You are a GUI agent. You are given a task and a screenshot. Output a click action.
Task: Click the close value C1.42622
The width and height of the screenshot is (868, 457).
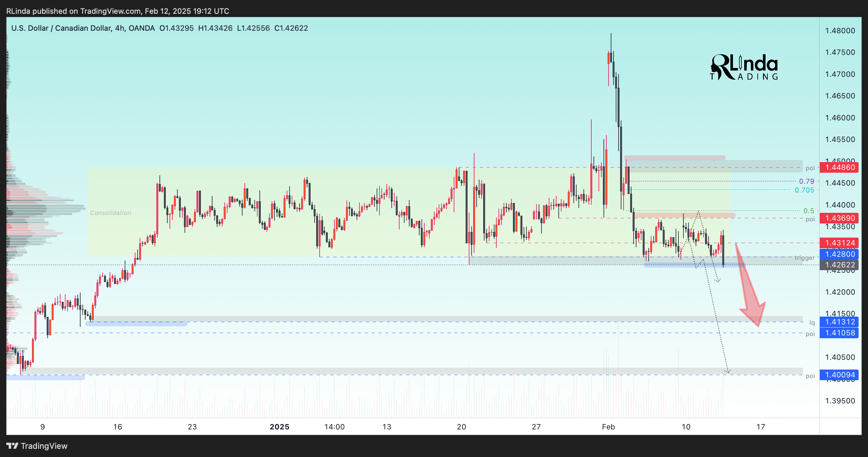pyautogui.click(x=291, y=28)
